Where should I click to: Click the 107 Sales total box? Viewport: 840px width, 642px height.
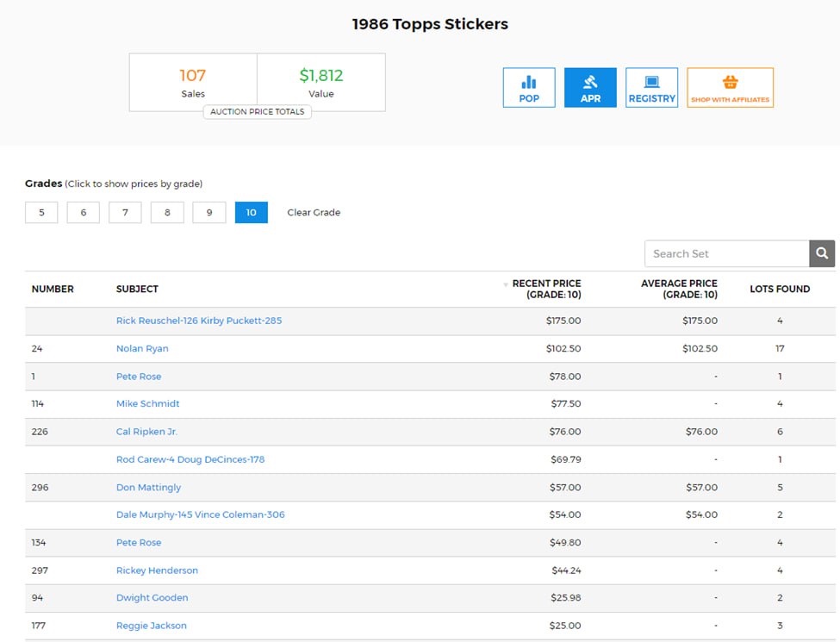tap(193, 82)
